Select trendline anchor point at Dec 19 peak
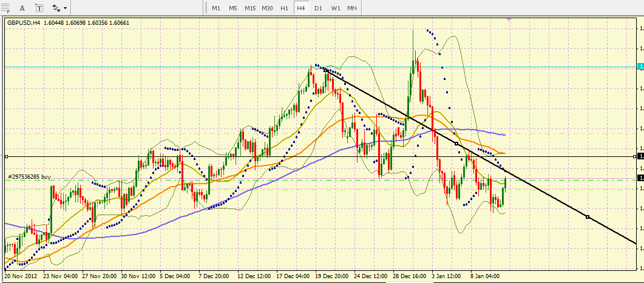Image resolution: width=644 pixels, height=283 pixels. pyautogui.click(x=325, y=70)
